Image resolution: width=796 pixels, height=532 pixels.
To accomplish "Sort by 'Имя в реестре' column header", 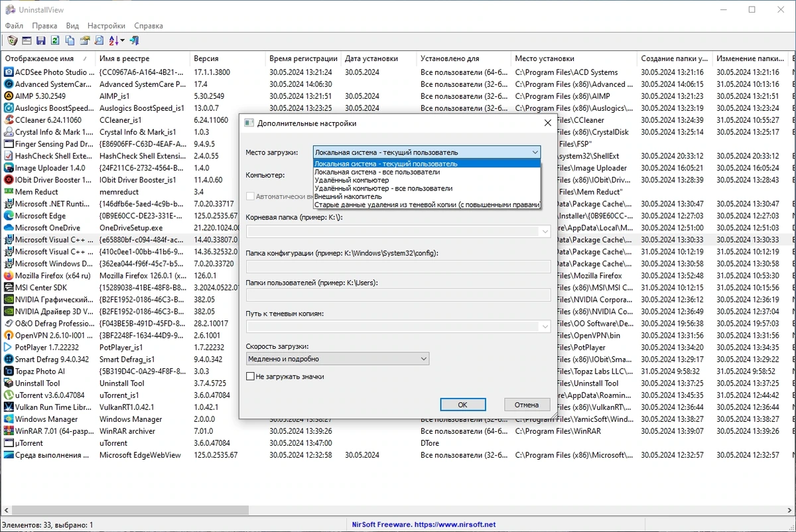I will coord(144,58).
